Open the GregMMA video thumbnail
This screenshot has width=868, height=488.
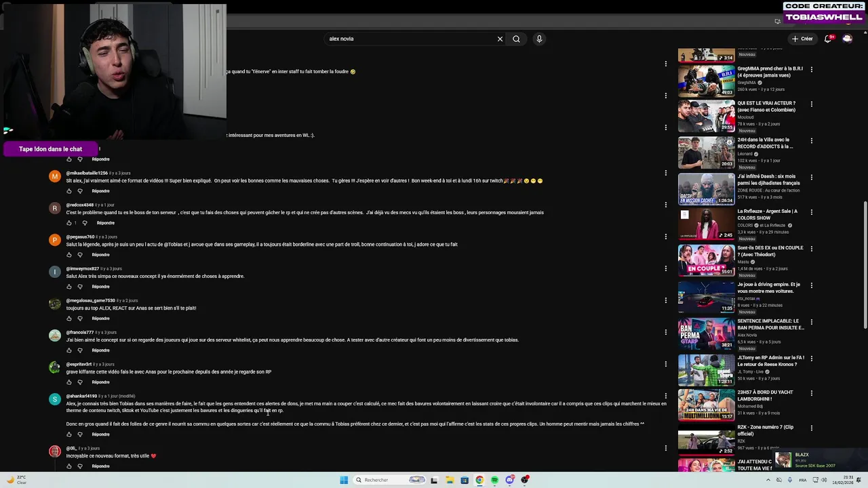706,80
